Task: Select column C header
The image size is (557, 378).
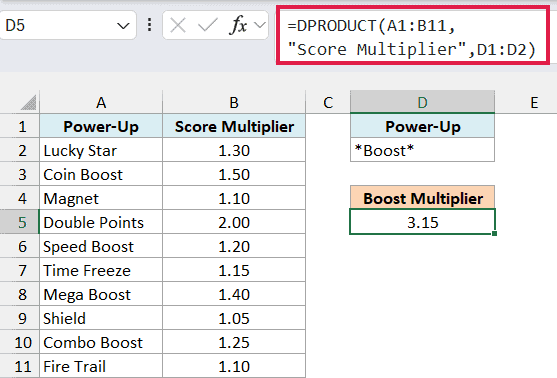Action: tap(328, 102)
